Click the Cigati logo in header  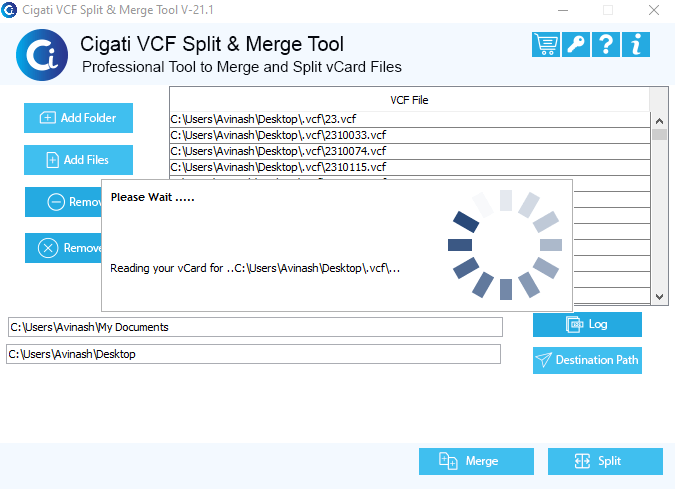click(x=42, y=55)
